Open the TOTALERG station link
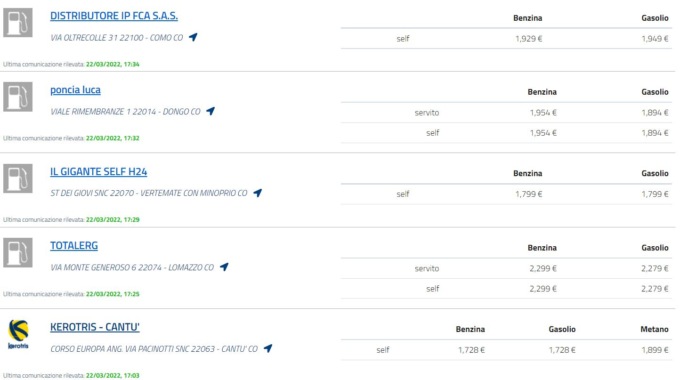The width and height of the screenshot is (680, 380). point(74,246)
